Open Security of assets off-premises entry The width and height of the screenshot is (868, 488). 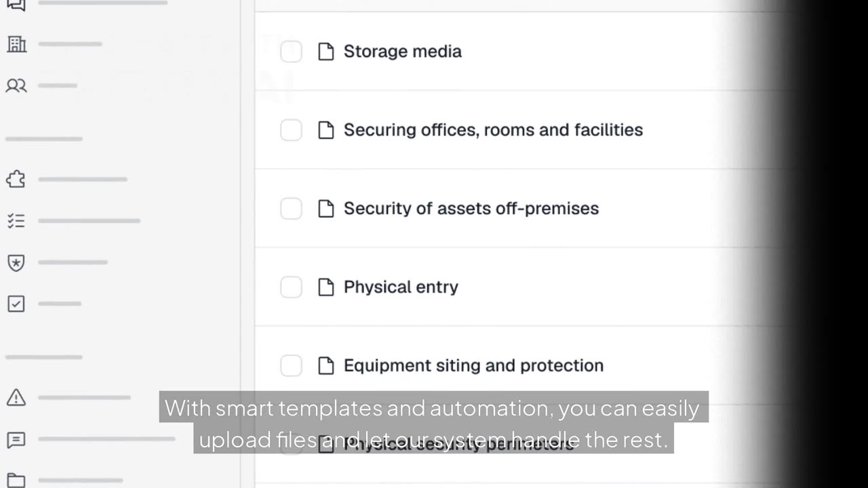tap(471, 209)
